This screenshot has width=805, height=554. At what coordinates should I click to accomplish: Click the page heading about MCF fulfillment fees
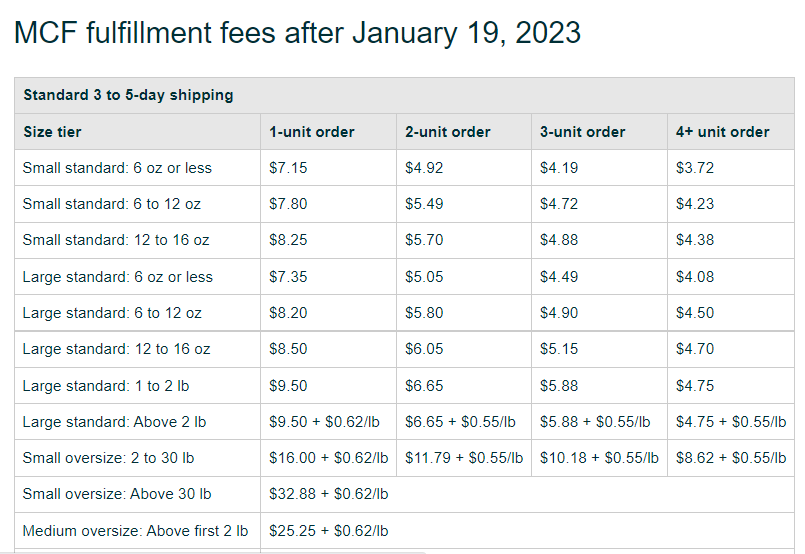click(x=297, y=33)
